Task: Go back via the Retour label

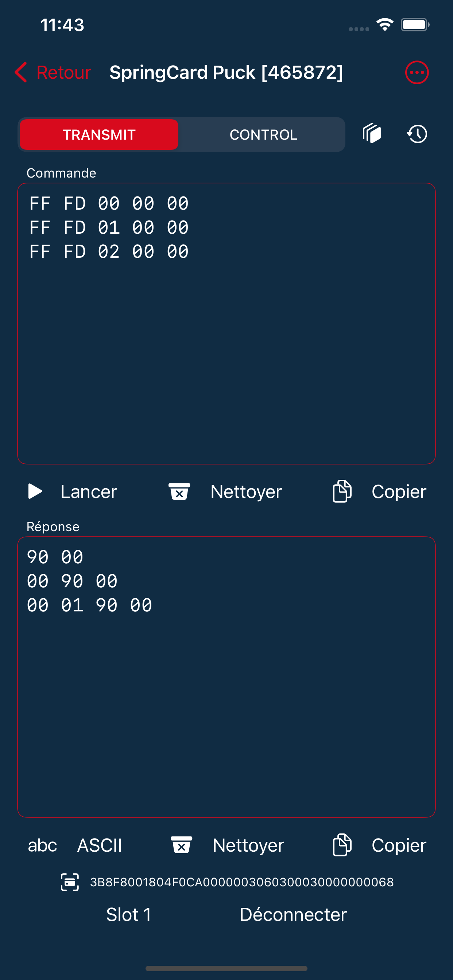Action: tap(64, 72)
